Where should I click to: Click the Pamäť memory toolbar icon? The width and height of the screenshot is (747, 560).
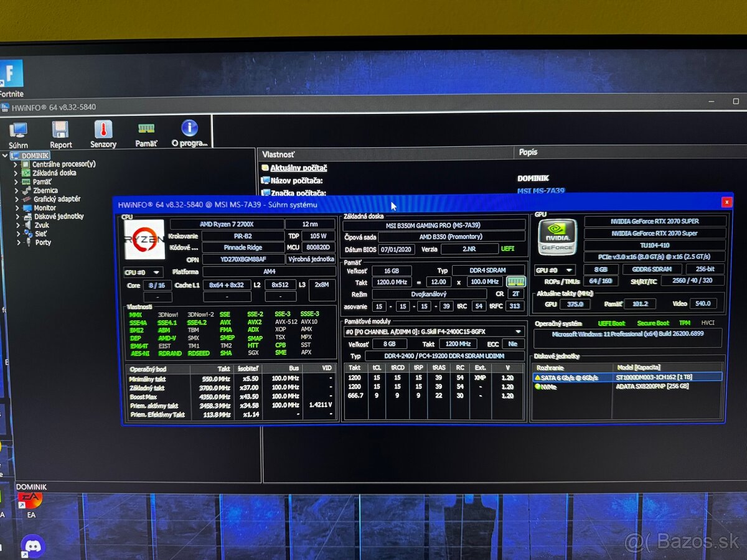click(146, 128)
